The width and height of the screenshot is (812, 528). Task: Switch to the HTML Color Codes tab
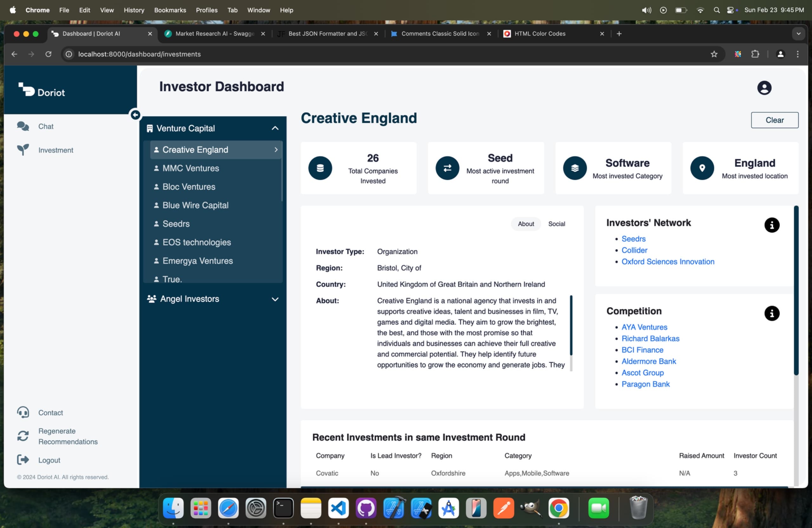coord(553,33)
